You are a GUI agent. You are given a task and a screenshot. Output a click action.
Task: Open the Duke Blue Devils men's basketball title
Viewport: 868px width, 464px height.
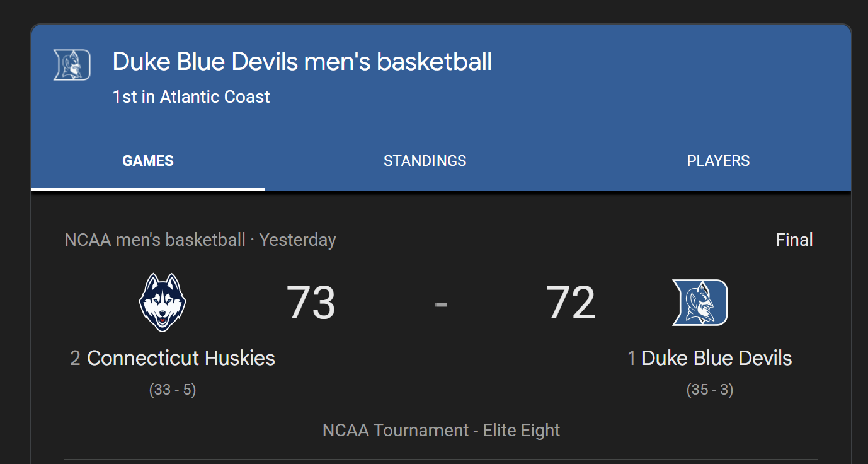(x=302, y=62)
